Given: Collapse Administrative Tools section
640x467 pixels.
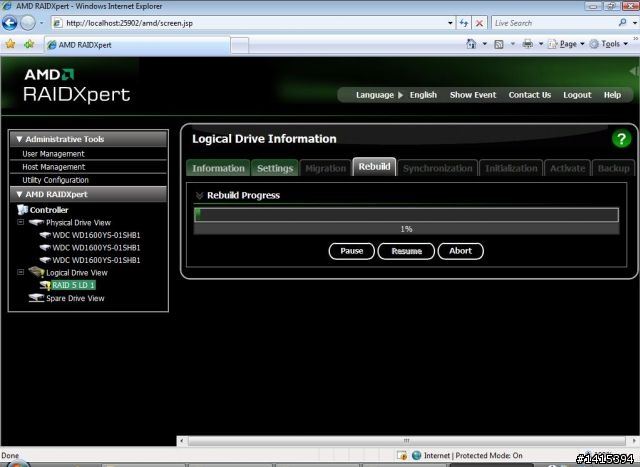Looking at the screenshot, I should coord(19,139).
